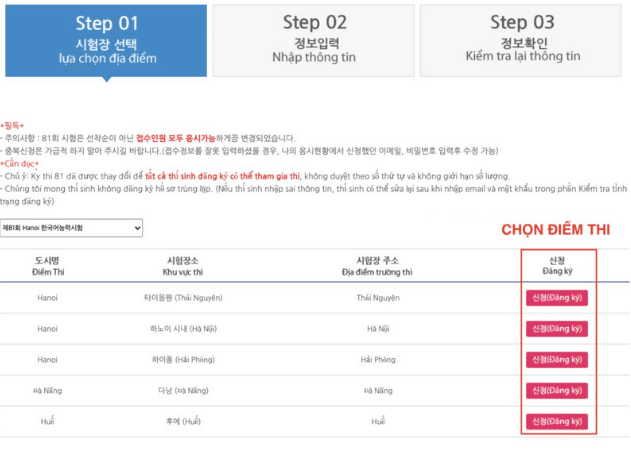631x450 pixels.
Task: Select the 후에 (Huế) area cell
Action: pyautogui.click(x=182, y=422)
